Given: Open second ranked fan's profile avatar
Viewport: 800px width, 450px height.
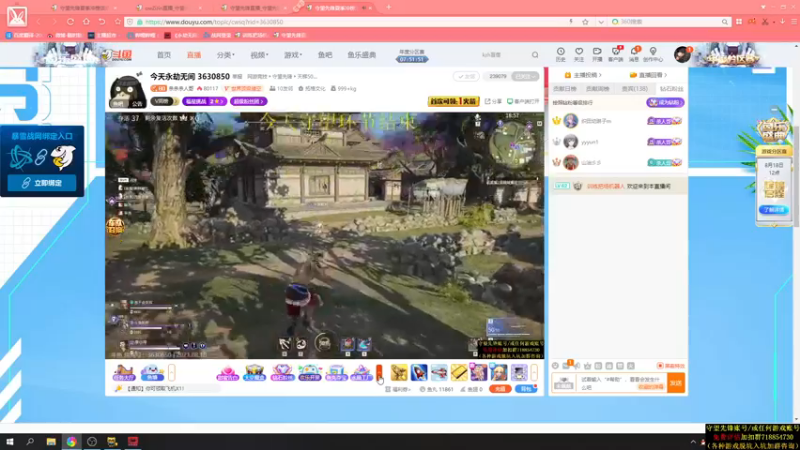Looking at the screenshot, I should 570,141.
